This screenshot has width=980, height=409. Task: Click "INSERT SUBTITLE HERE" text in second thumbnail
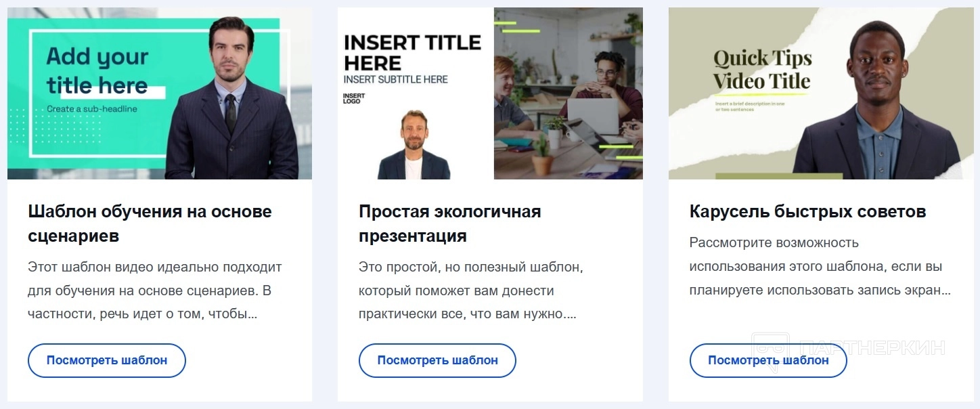[x=396, y=79]
